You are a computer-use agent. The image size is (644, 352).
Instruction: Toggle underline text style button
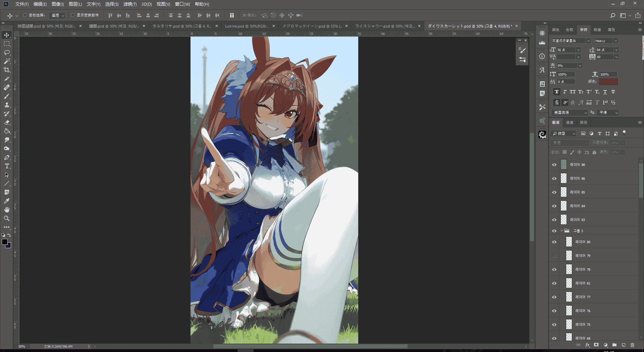605,92
